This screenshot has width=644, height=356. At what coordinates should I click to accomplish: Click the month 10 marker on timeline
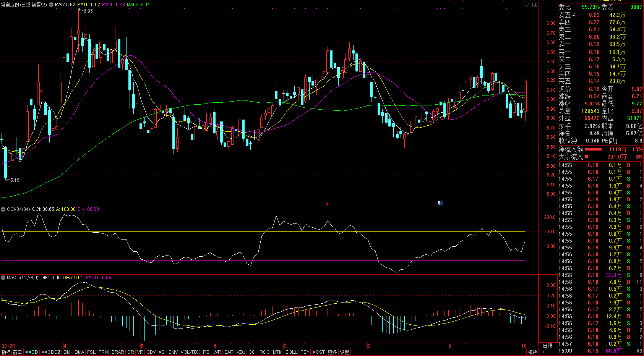pyautogui.click(x=524, y=346)
